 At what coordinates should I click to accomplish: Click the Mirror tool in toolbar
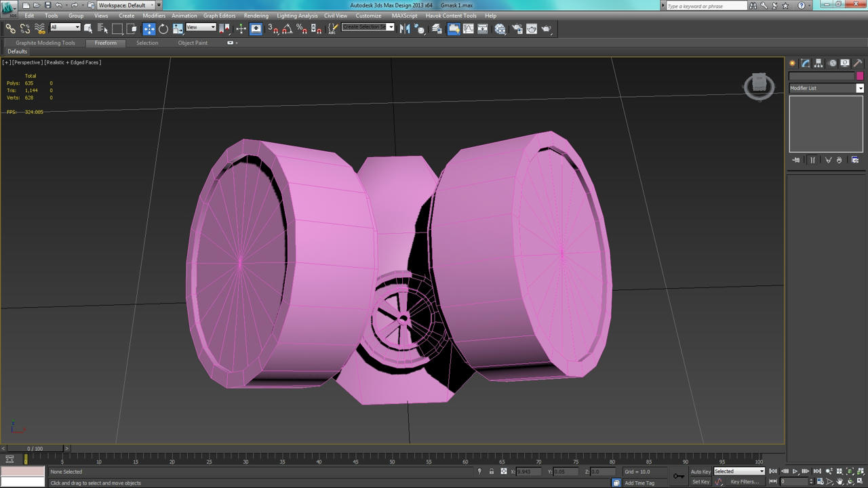[405, 28]
